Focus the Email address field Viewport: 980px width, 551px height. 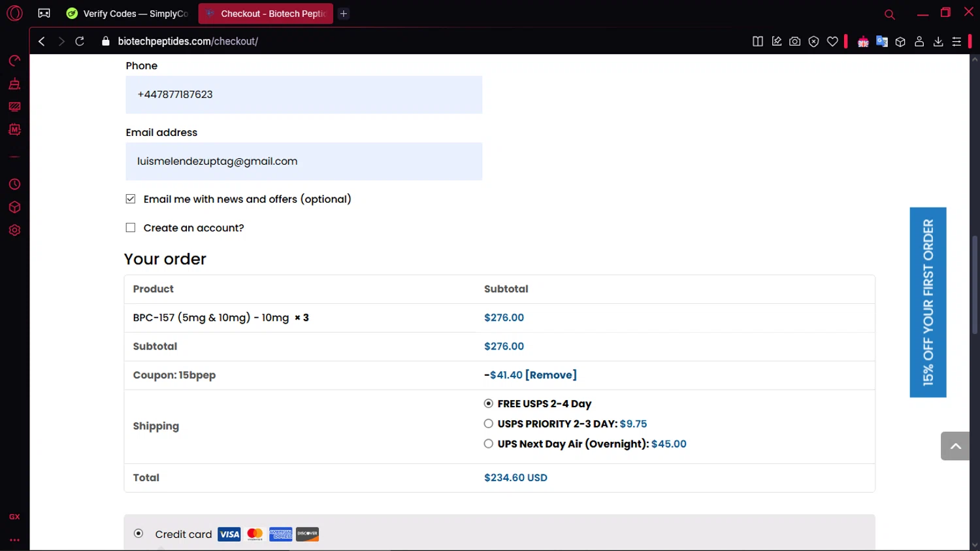[x=304, y=161]
